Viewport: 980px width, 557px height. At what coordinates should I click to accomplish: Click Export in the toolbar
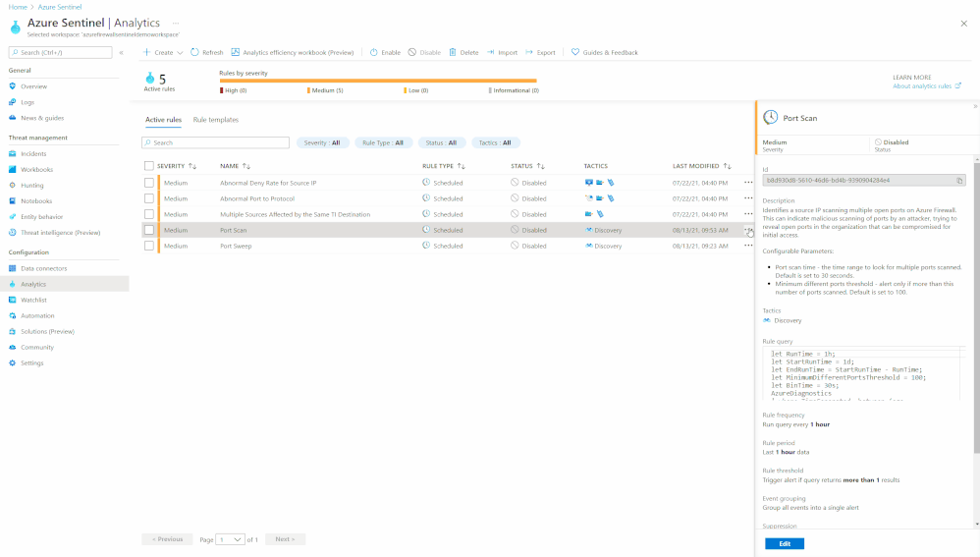pyautogui.click(x=541, y=52)
